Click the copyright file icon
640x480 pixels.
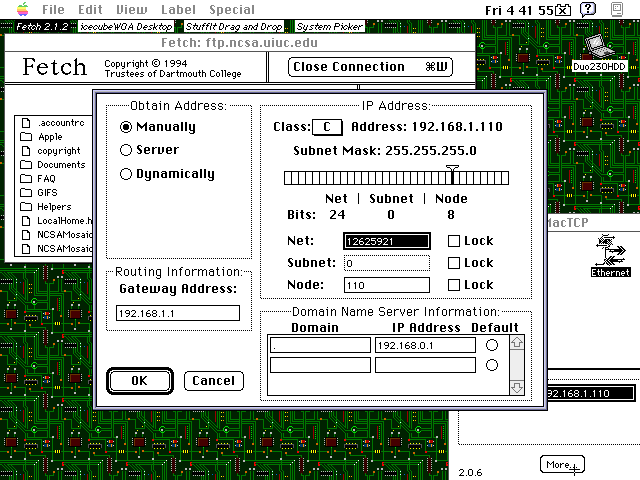pyautogui.click(x=27, y=151)
